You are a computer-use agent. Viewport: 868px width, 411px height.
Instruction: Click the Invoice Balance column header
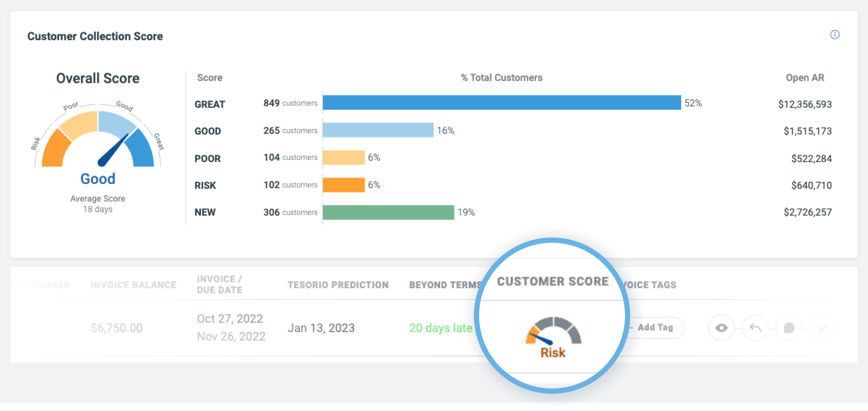coord(133,285)
